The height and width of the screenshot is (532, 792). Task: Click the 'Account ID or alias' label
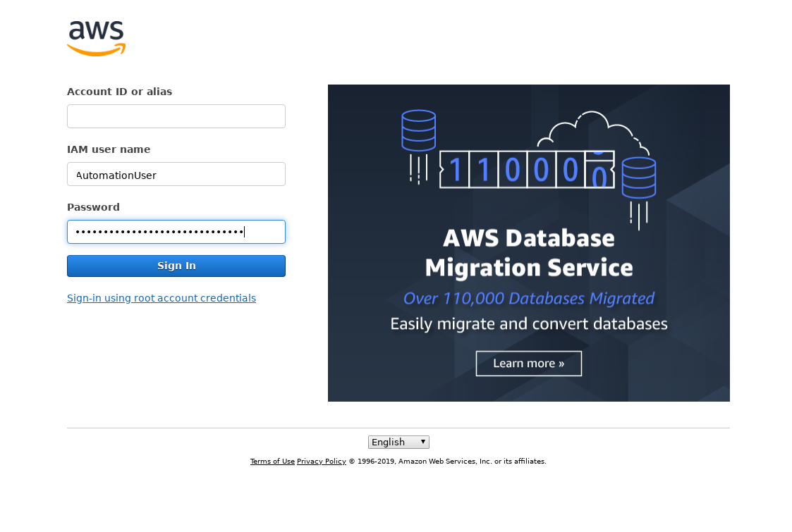[120, 92]
